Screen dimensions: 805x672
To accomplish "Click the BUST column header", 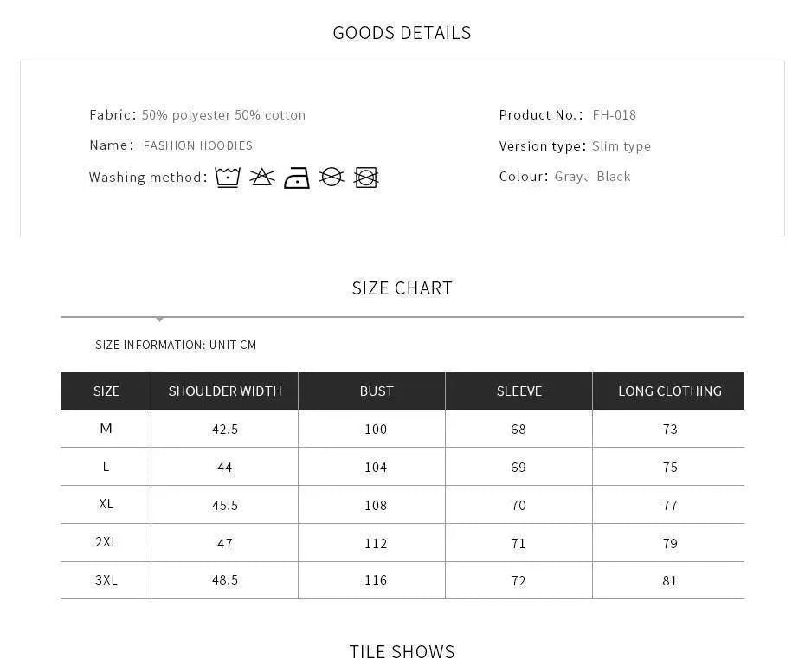I will 377,391.
